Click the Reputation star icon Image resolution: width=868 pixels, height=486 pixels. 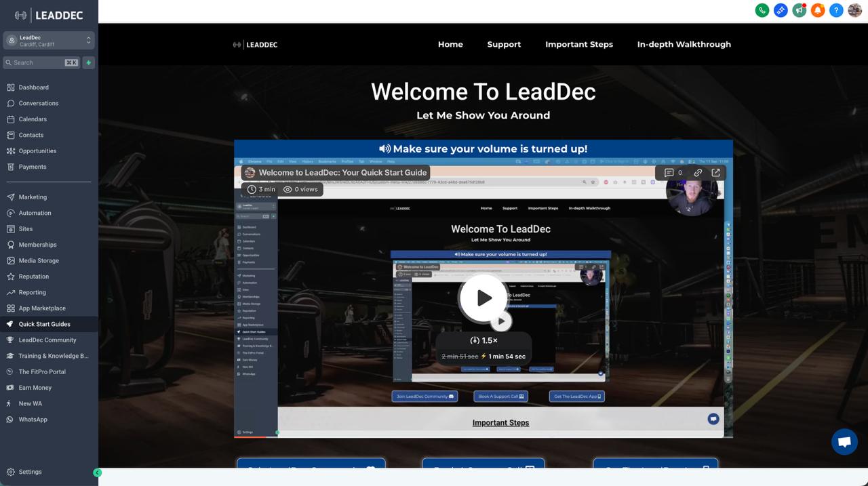pos(11,277)
